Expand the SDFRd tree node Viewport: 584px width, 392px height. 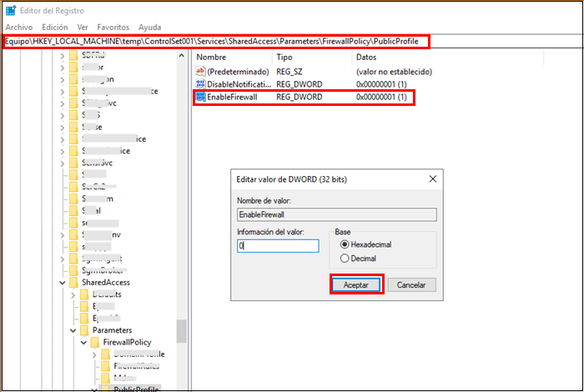[x=63, y=56]
